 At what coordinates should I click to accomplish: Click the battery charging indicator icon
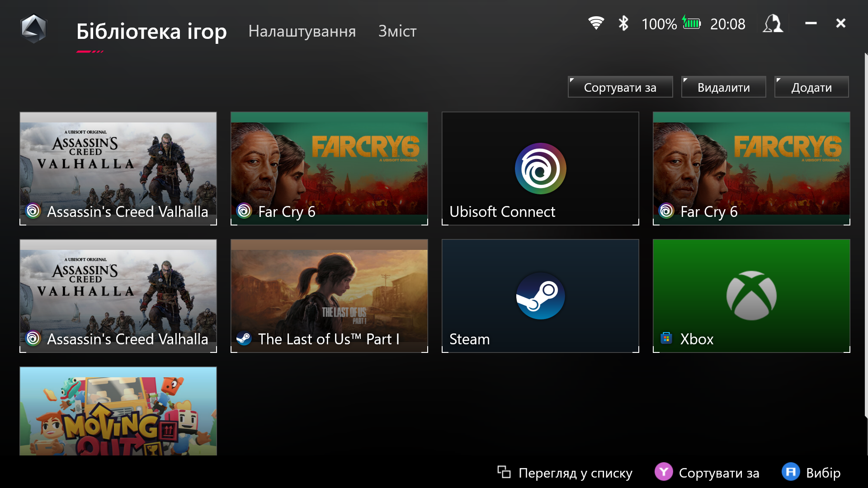coord(691,23)
